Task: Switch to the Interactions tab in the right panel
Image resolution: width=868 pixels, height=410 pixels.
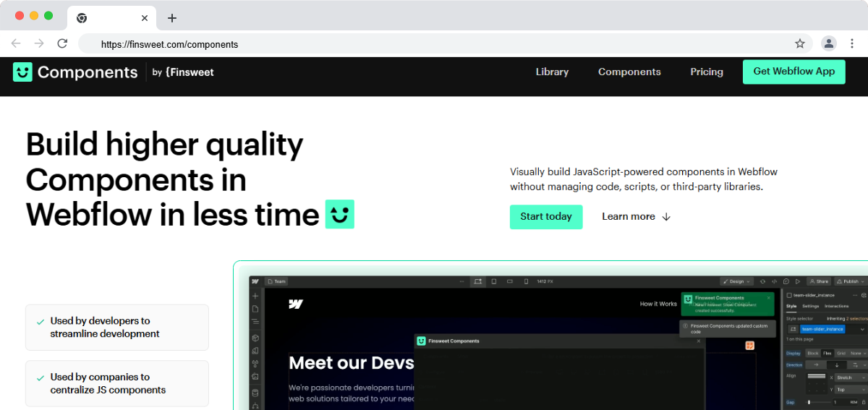Action: coord(836,306)
